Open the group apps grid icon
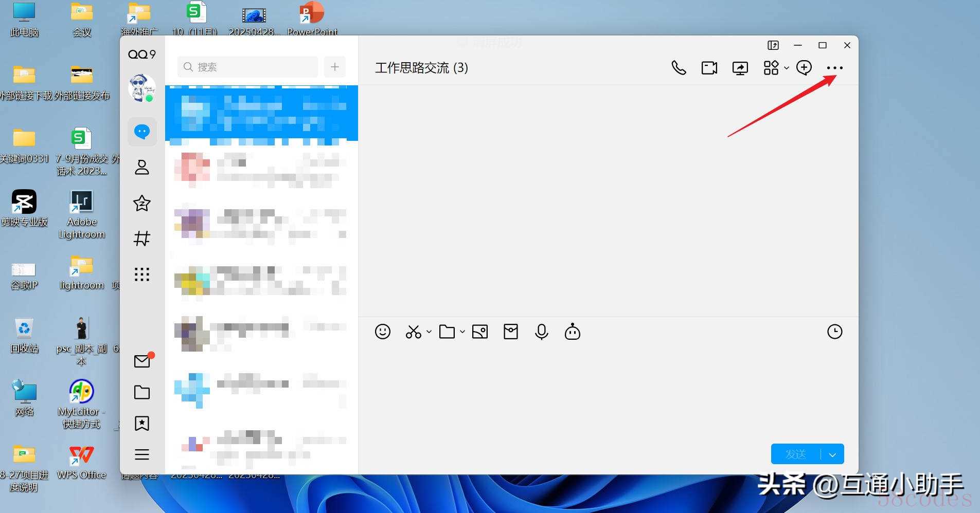980x513 pixels. click(771, 68)
